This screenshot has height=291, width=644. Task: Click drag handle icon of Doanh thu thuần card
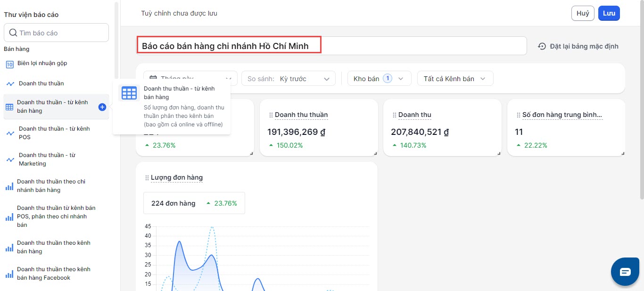click(271, 115)
